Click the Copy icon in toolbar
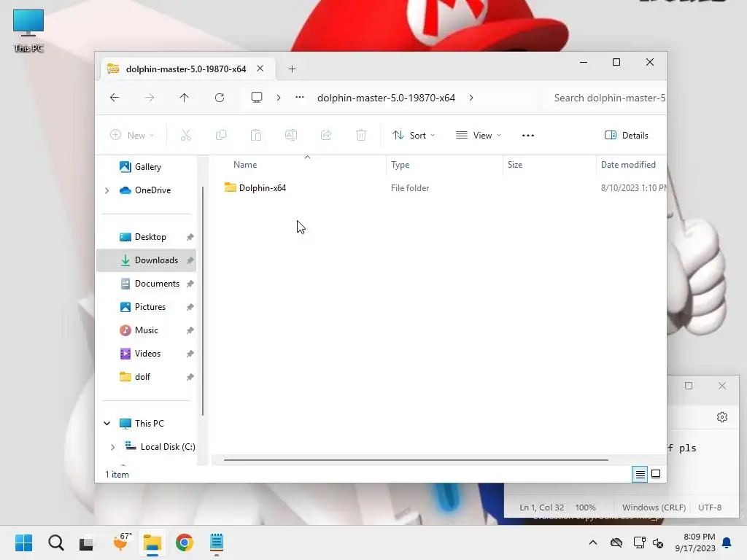 point(221,135)
